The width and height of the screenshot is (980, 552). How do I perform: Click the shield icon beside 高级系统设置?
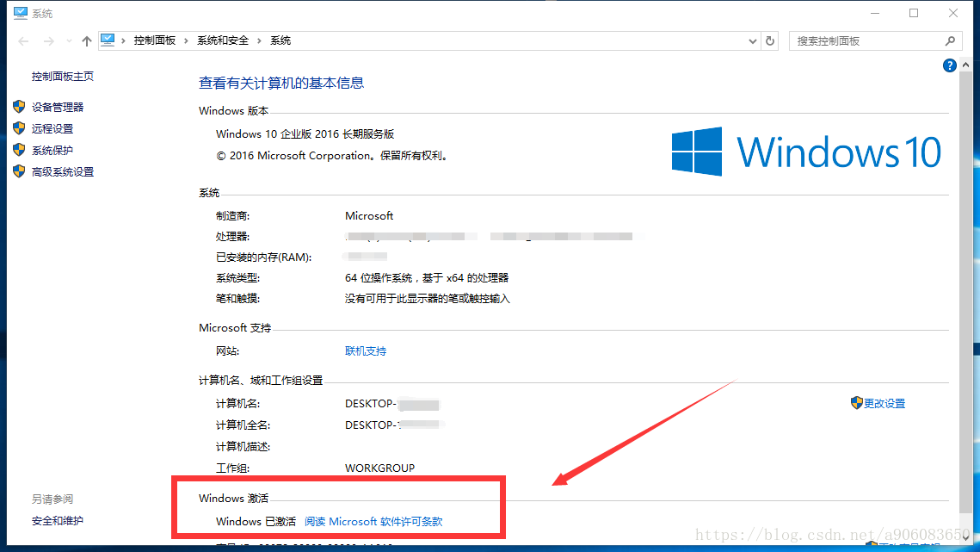tap(19, 171)
